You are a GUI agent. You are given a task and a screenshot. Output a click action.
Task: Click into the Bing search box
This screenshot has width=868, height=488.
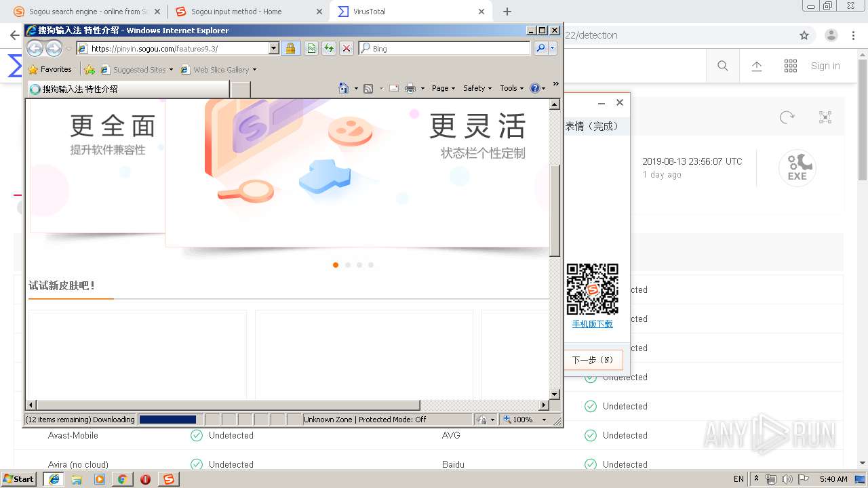(449, 48)
